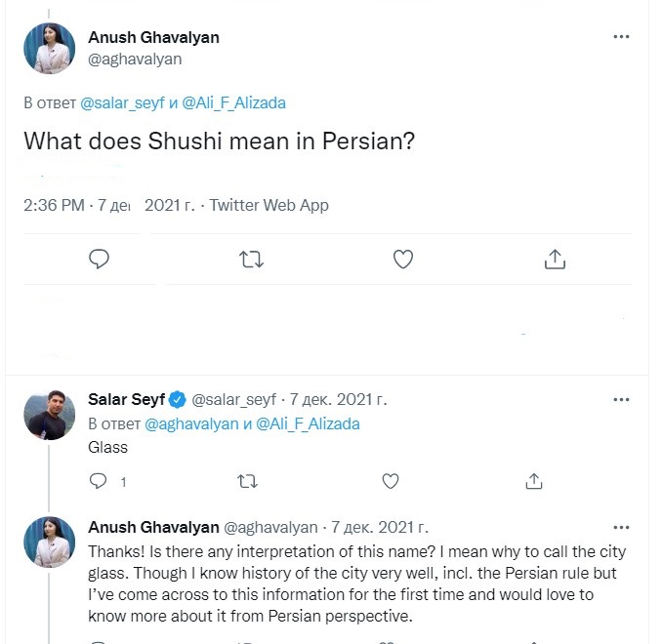Like Salar Seyf's Glass reply
Screen dimensions: 662x644
pyautogui.click(x=391, y=481)
